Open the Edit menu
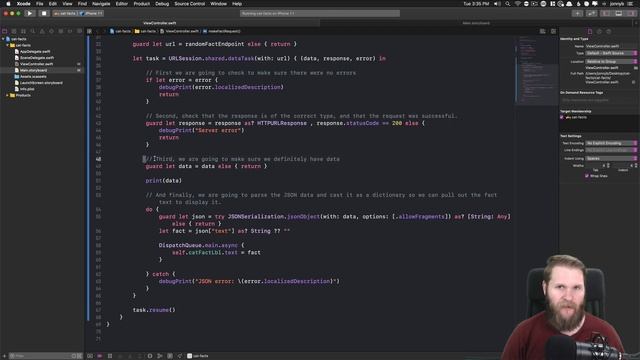The height and width of the screenshot is (360, 640). (x=53, y=4)
